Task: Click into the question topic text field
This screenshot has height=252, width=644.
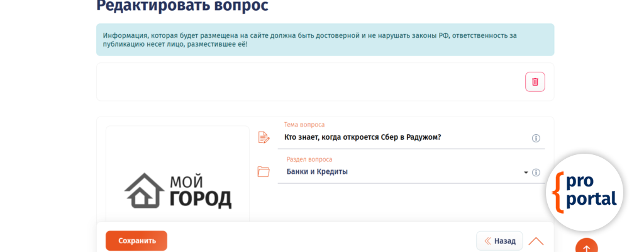Action: point(402,137)
